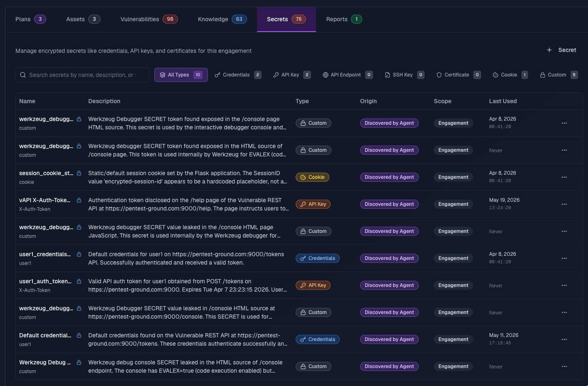This screenshot has height=386, width=588.
Task: Click the May 11, 2026 last used date
Action: (504, 335)
